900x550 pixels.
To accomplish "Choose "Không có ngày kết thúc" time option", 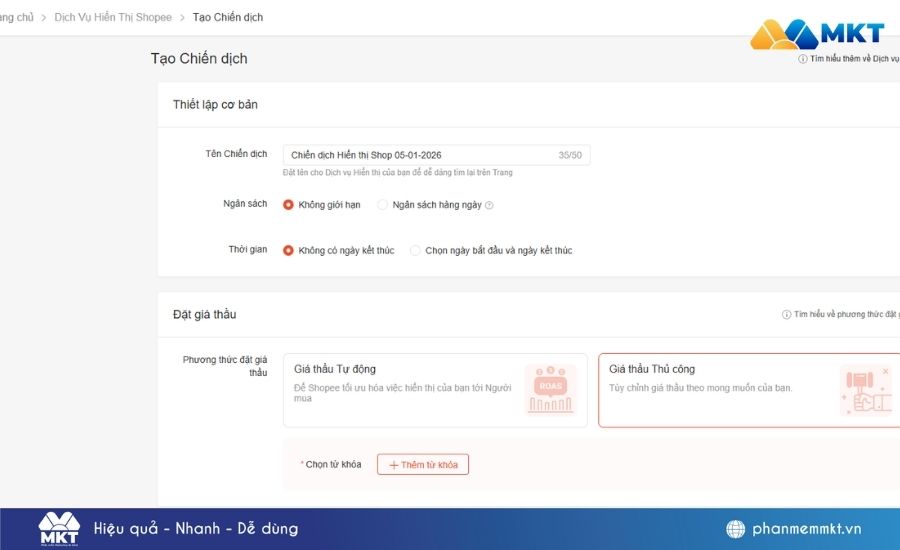I will [288, 250].
